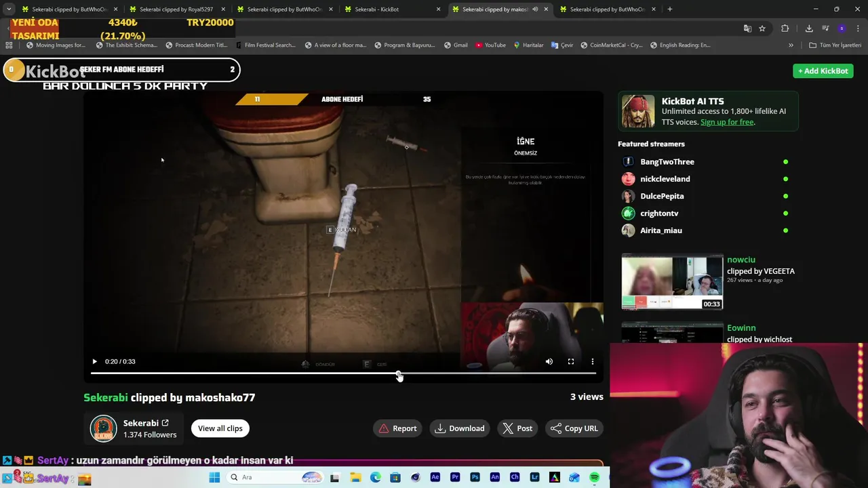Launch Premiere Pro from the taskbar
Screen dimensions: 868x488
(455, 478)
